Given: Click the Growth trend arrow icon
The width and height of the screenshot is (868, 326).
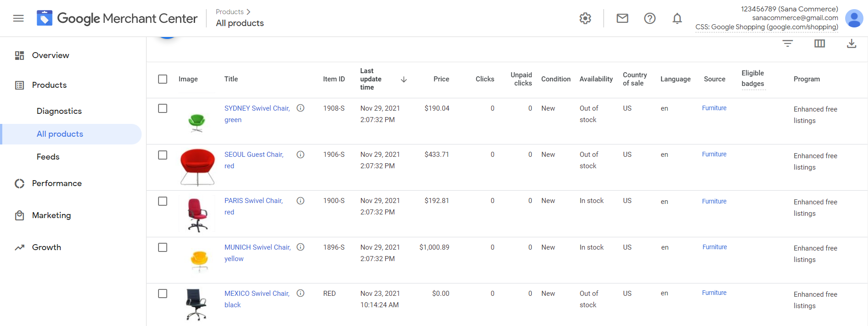Looking at the screenshot, I should (x=19, y=247).
